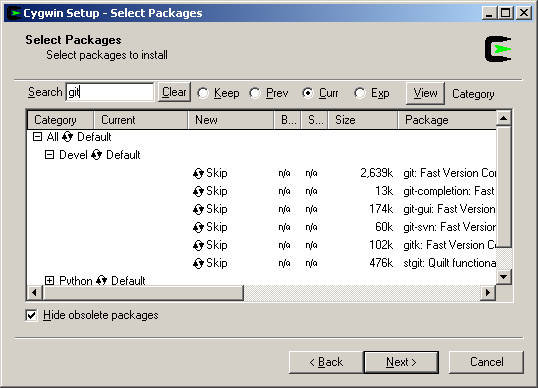Click inside the Search input field
Screen dimensions: 538x388
(x=110, y=92)
